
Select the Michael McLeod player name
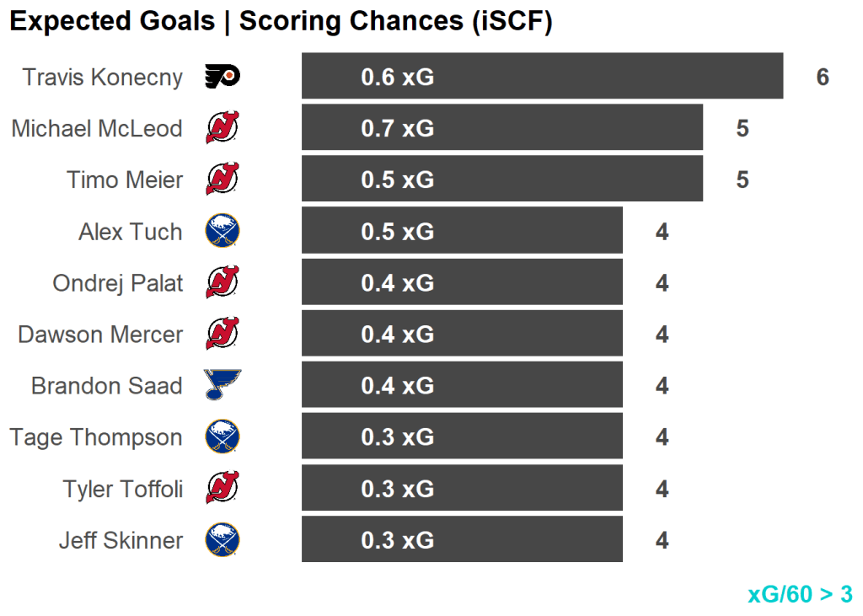click(97, 129)
